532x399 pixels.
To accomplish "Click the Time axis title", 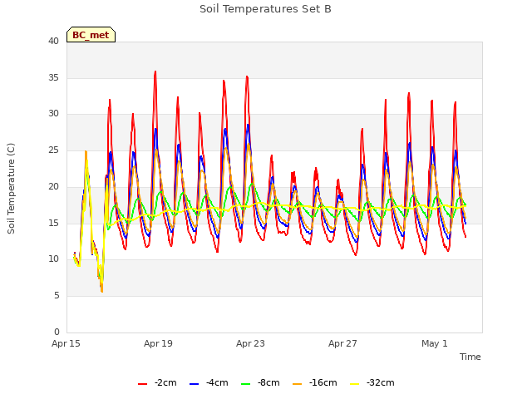I will pos(470,357).
